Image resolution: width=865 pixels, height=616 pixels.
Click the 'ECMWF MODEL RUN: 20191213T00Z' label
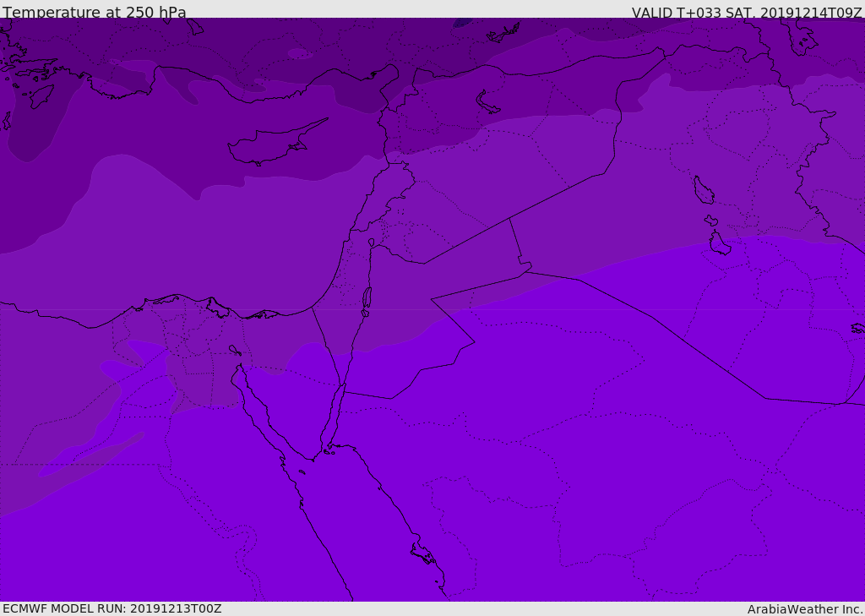pyautogui.click(x=112, y=608)
